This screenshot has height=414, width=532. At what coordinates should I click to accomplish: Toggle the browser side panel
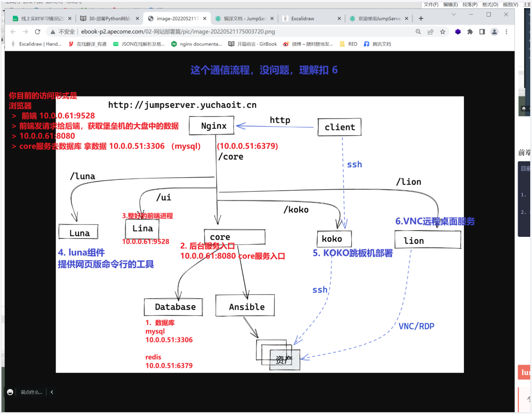tap(482, 31)
